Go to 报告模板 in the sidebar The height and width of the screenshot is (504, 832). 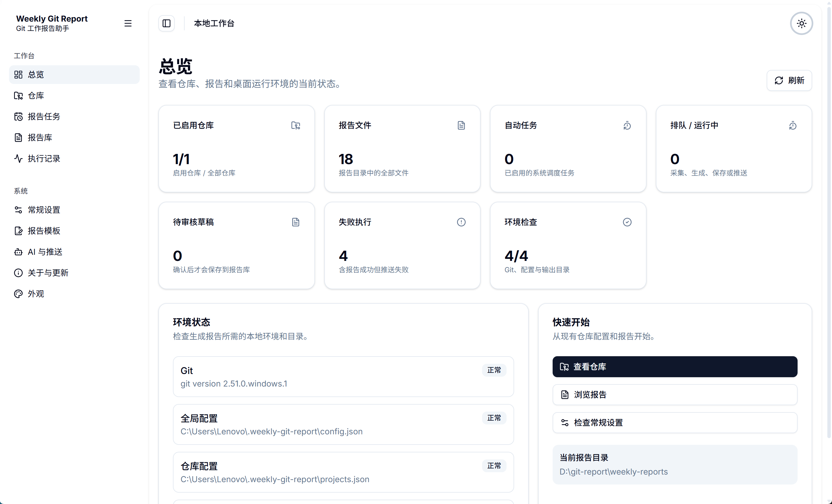(74, 231)
